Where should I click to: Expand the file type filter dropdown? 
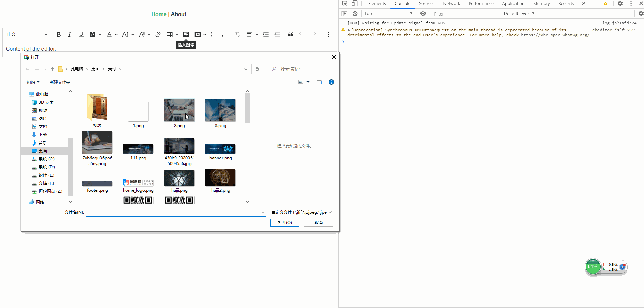pyautogui.click(x=302, y=212)
